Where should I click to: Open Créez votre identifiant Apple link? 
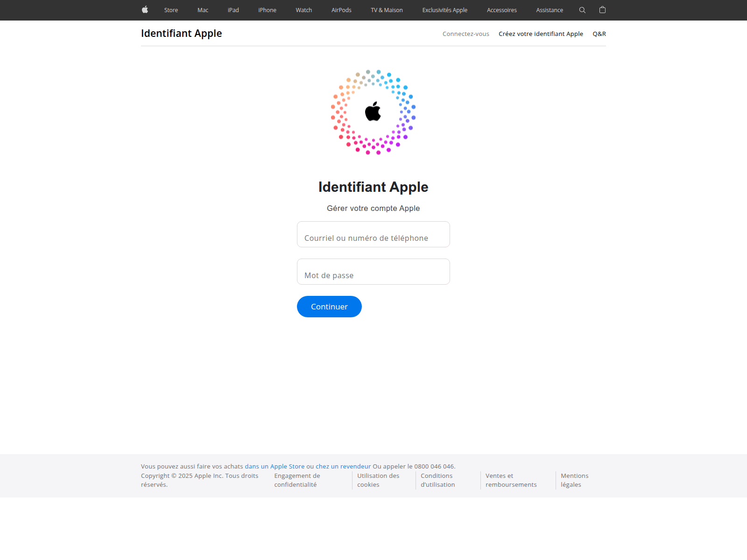tap(541, 34)
